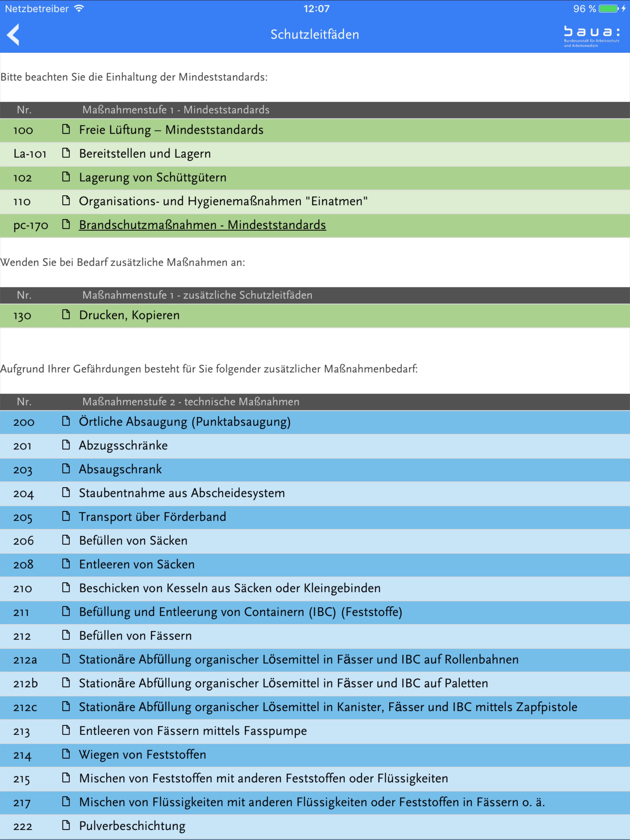Select Befüllen von Fässern entry
Screen dimensions: 630x840
(135, 636)
